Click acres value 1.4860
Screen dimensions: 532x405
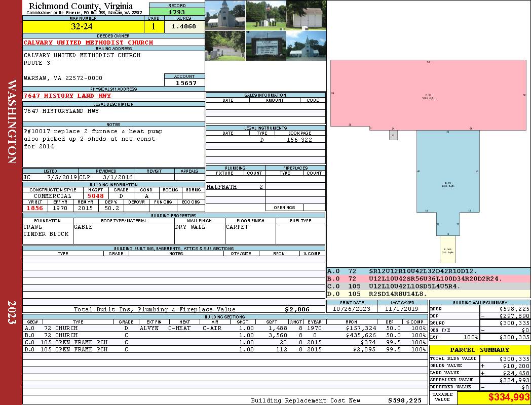click(x=183, y=26)
